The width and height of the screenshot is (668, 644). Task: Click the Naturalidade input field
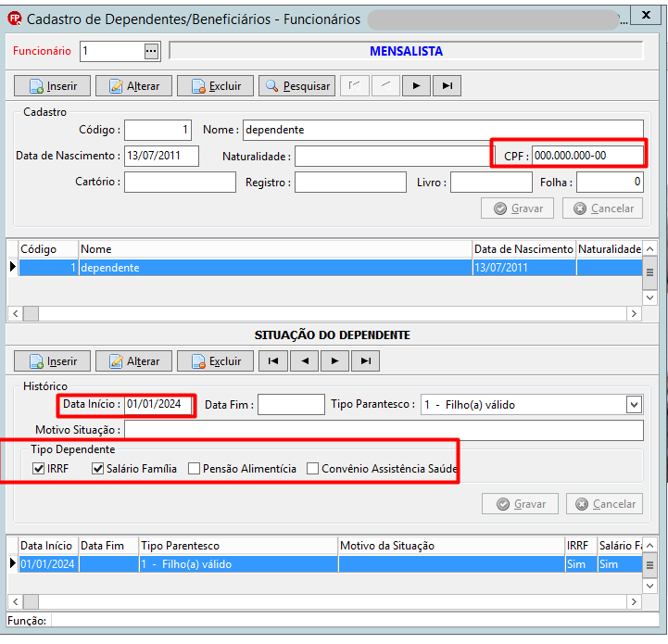coord(394,157)
